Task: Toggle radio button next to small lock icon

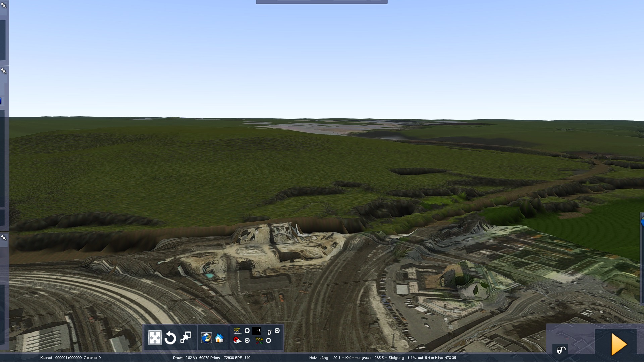Action: (x=277, y=331)
